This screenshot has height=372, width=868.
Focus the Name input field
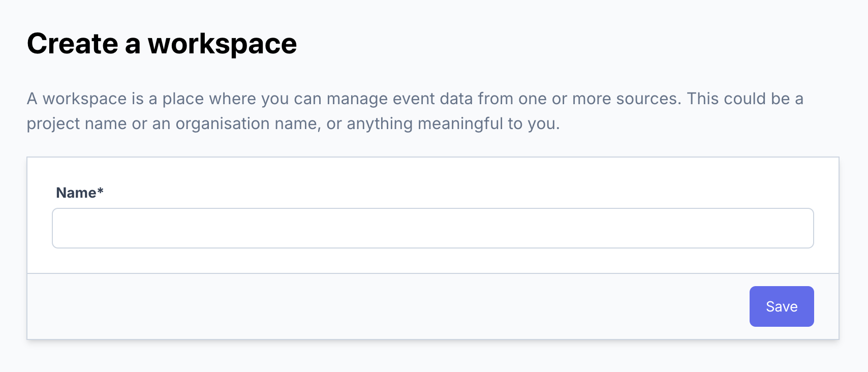click(432, 228)
